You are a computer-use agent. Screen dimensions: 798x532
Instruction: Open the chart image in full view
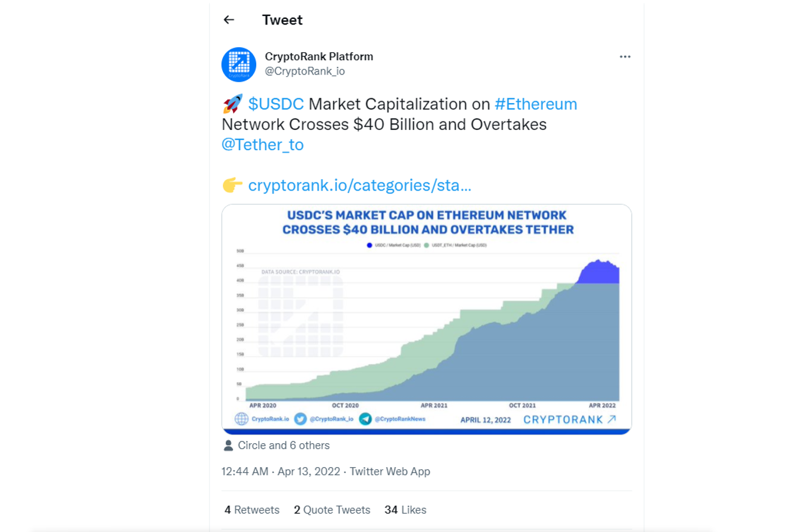426,319
